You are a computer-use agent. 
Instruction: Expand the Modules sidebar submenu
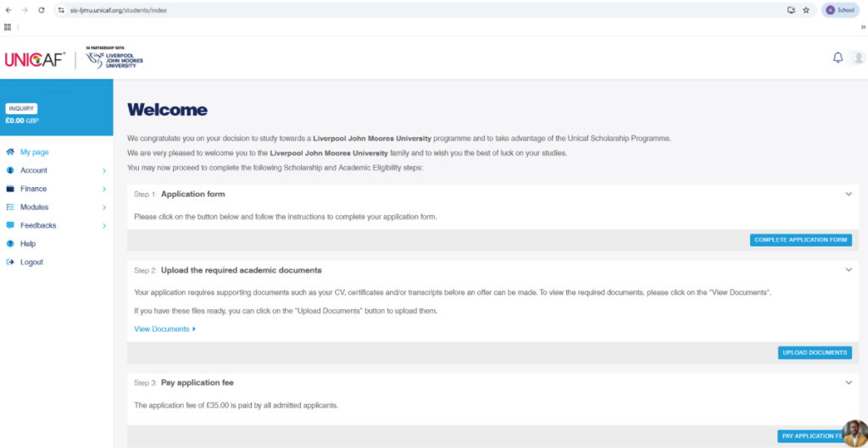103,207
